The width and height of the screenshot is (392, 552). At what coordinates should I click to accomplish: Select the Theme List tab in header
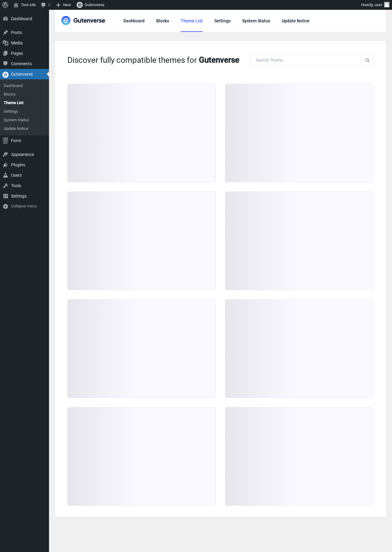pyautogui.click(x=192, y=21)
